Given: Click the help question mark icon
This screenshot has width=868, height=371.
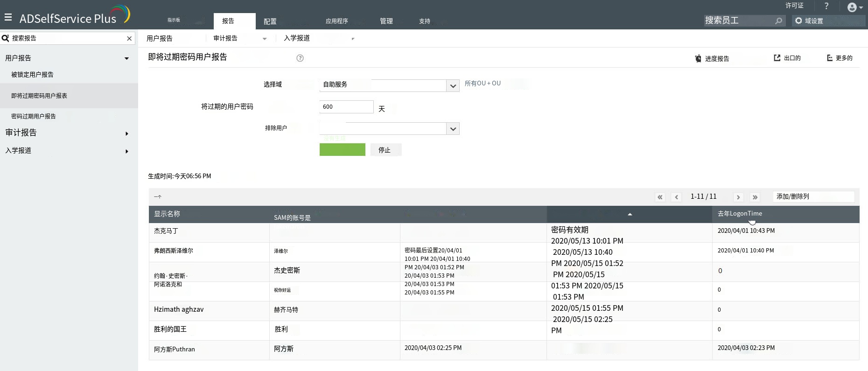Looking at the screenshot, I should [x=826, y=6].
